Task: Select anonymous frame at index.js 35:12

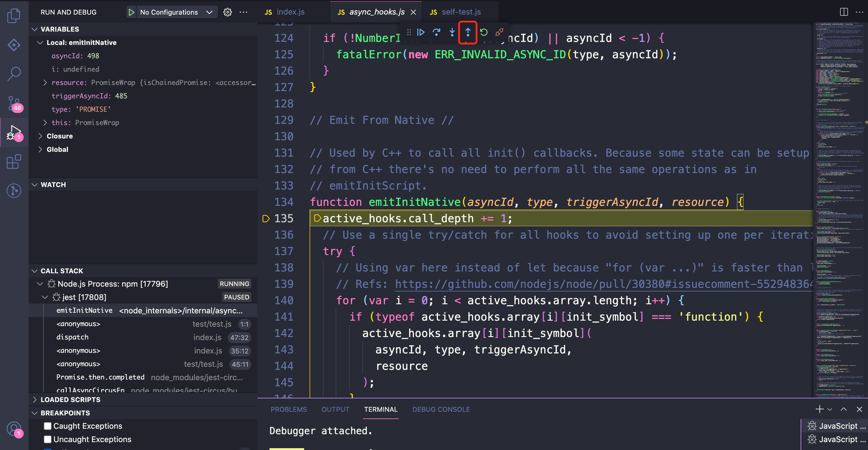Action: click(143, 351)
